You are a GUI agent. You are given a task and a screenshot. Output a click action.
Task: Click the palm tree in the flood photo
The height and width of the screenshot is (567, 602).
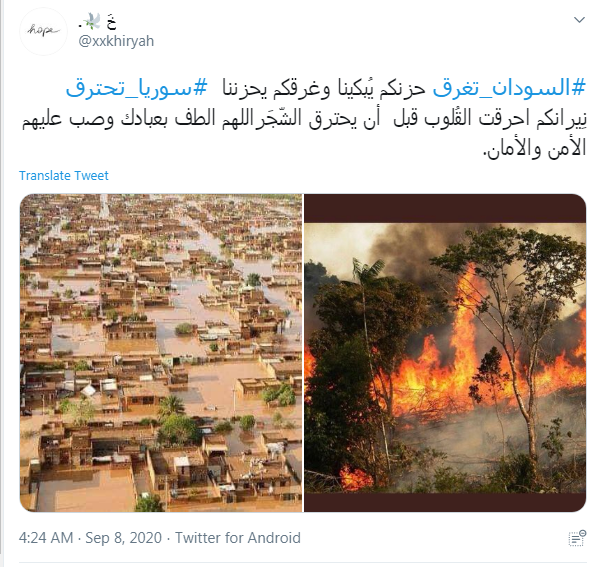point(171,406)
